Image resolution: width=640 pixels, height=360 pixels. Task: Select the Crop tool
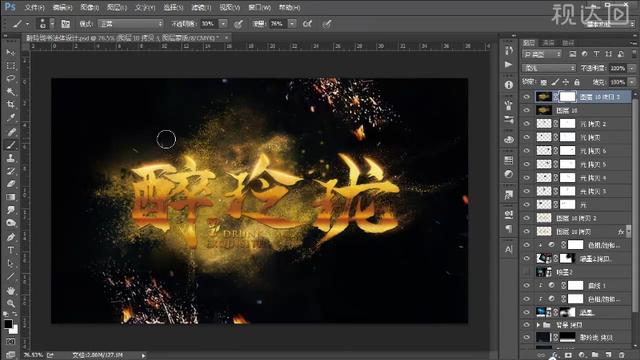coord(11,104)
